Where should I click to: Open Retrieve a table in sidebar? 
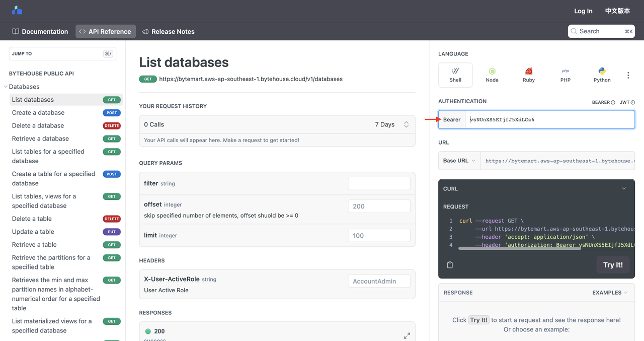(65, 245)
